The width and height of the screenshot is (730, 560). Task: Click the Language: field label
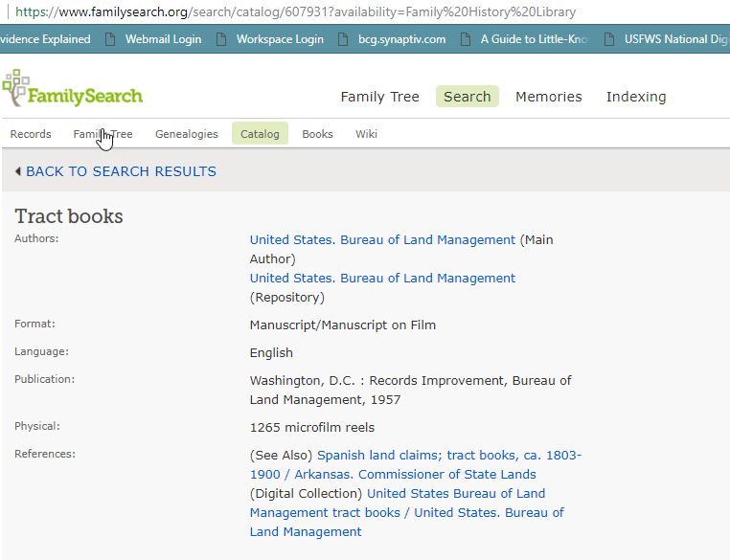pos(41,351)
